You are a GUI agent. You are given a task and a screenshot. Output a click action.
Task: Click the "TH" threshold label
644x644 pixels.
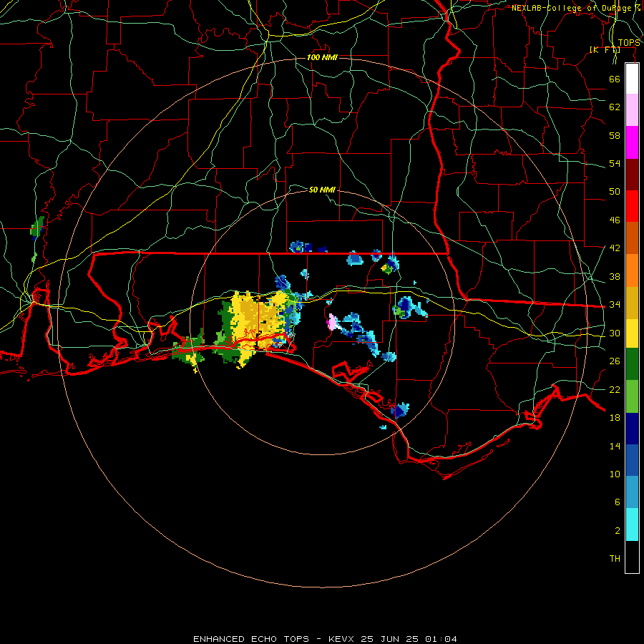click(x=615, y=559)
